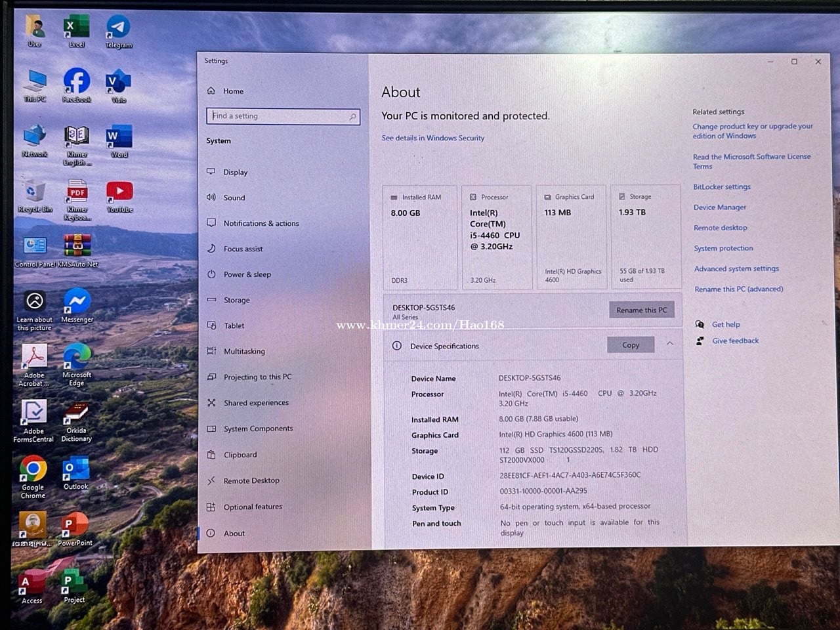
Task: Open the Recycle Bin icon
Action: tap(34, 192)
